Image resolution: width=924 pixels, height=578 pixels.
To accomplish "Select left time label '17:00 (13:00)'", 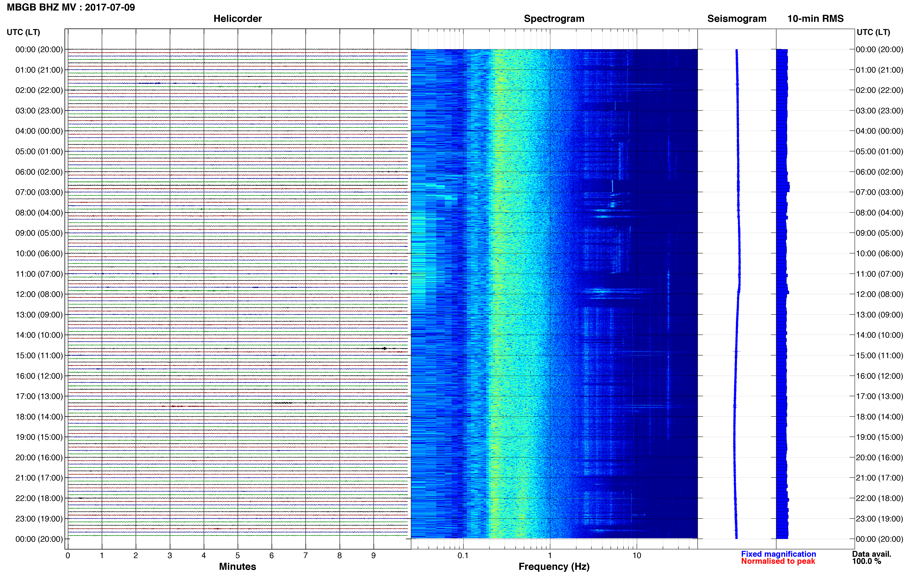I will point(39,396).
